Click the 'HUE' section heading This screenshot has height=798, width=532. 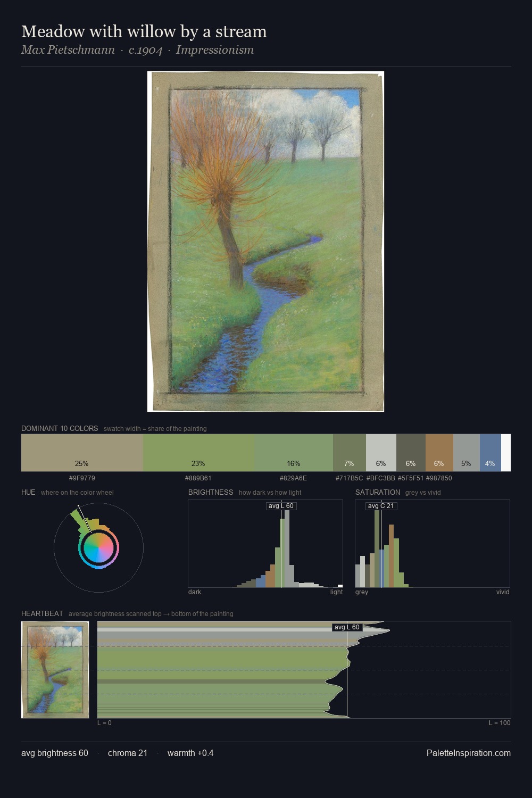[28, 492]
